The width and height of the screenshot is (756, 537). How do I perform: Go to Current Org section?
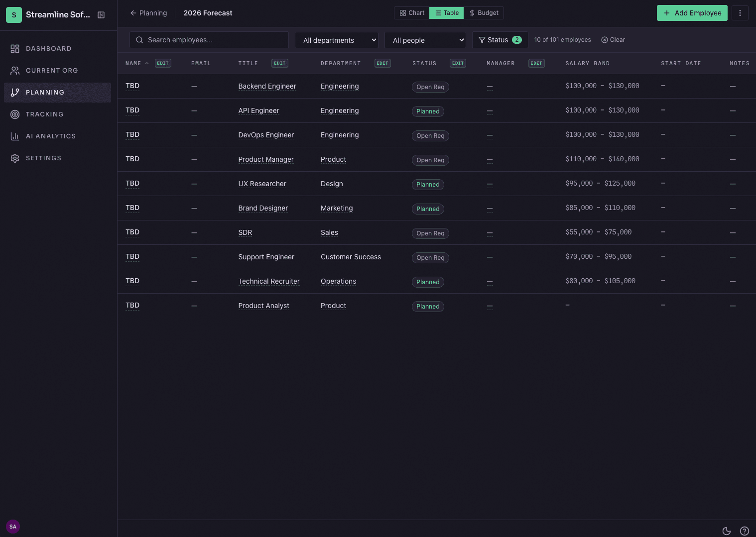[57, 71]
